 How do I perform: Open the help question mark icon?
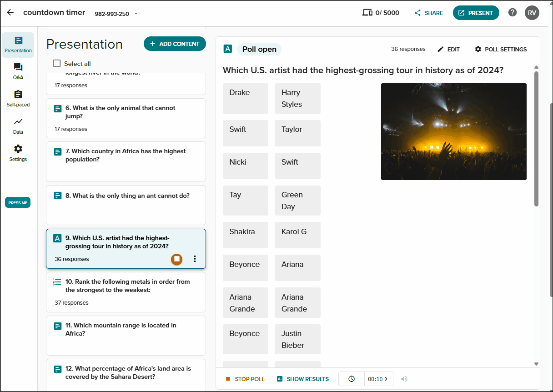point(513,13)
